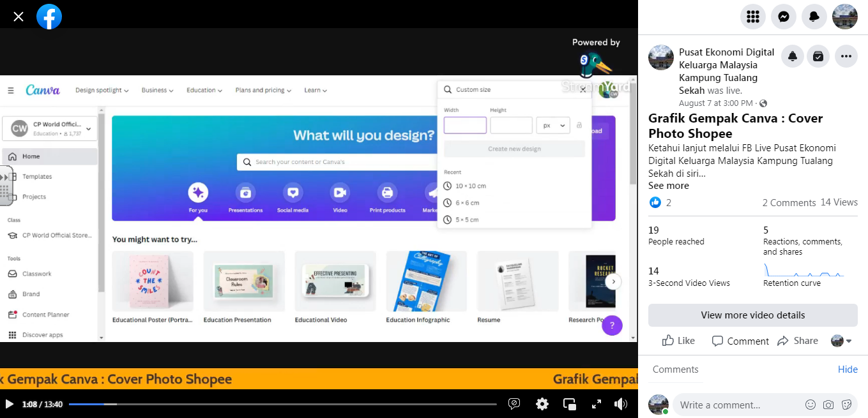
Task: Open Content Planner in sidebar
Action: 50,315
